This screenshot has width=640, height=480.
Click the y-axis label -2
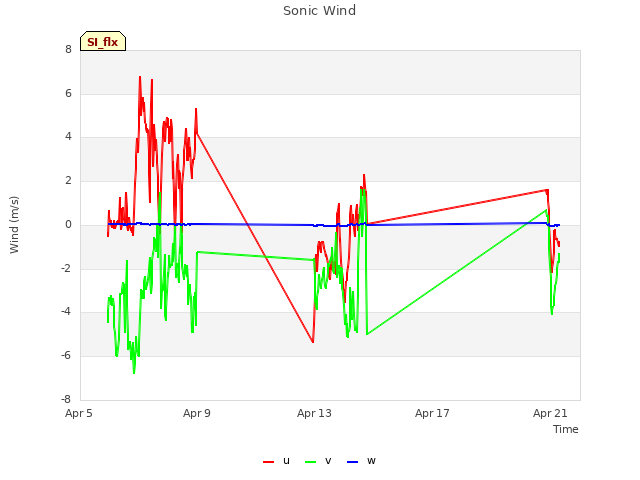(x=67, y=269)
